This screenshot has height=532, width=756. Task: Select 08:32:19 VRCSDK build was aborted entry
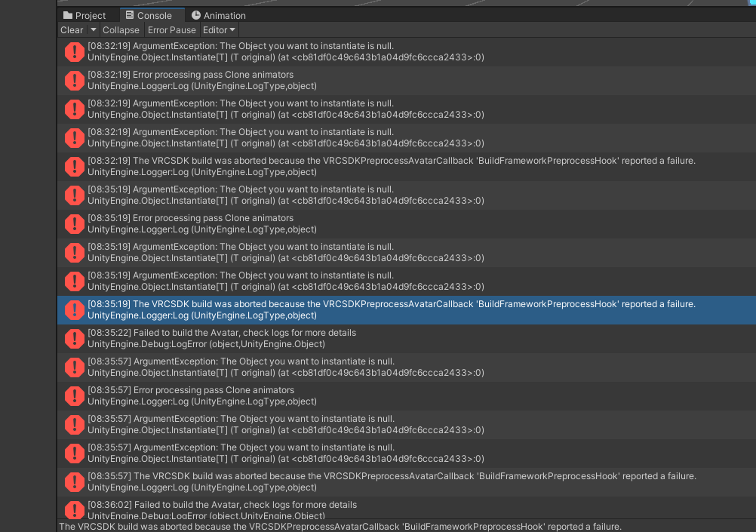tap(407, 167)
